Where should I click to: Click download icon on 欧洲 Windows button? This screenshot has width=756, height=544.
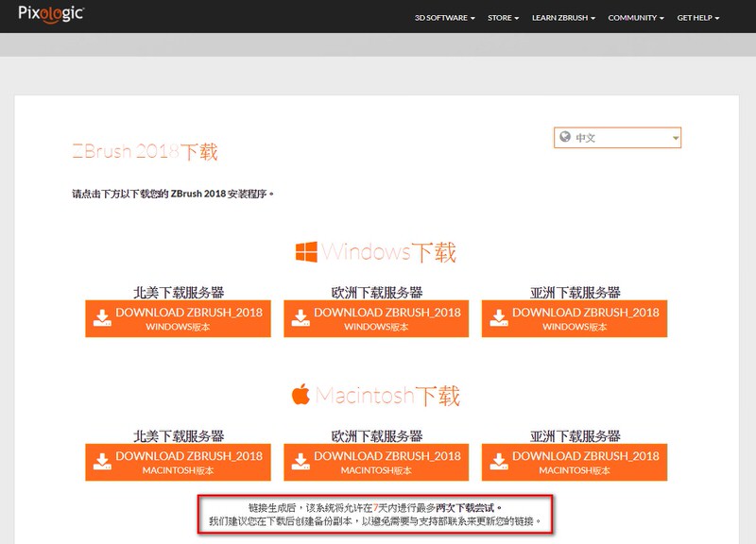pyautogui.click(x=301, y=318)
